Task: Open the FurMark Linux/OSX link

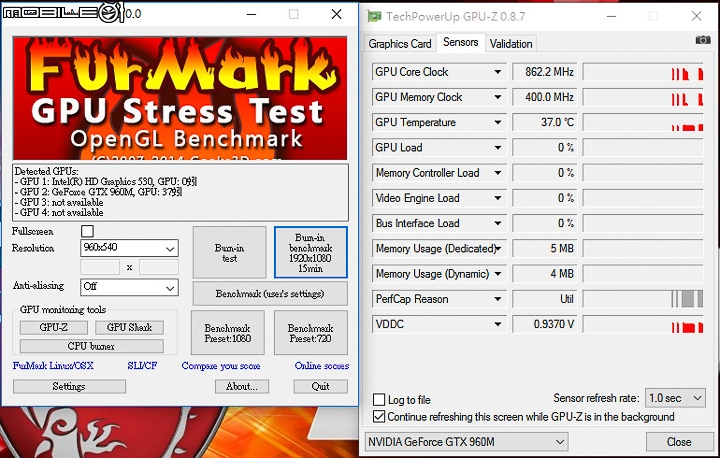Action: click(53, 366)
